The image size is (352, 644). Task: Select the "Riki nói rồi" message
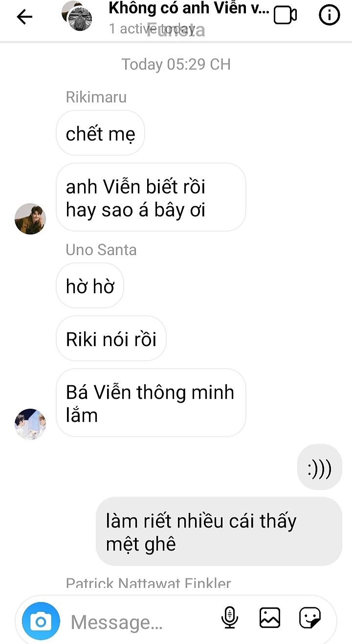(111, 339)
